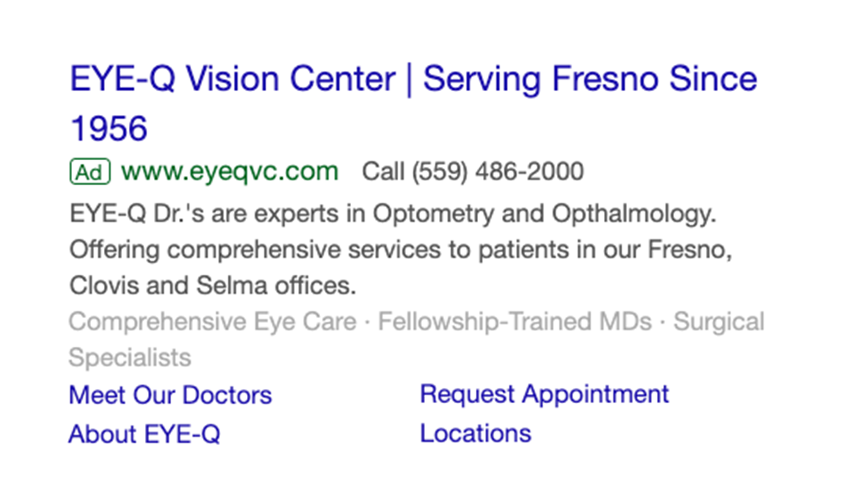This screenshot has width=843, height=504.
Task: Click the word "Optometry" in the description
Action: tap(433, 213)
